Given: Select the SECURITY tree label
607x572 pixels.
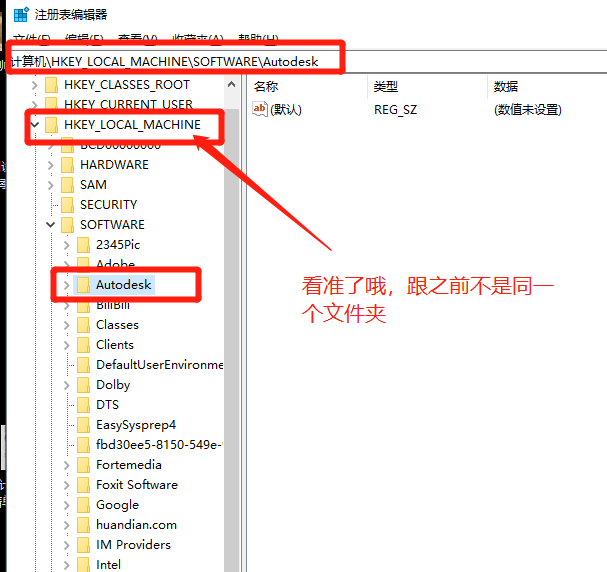Looking at the screenshot, I should pos(109,205).
